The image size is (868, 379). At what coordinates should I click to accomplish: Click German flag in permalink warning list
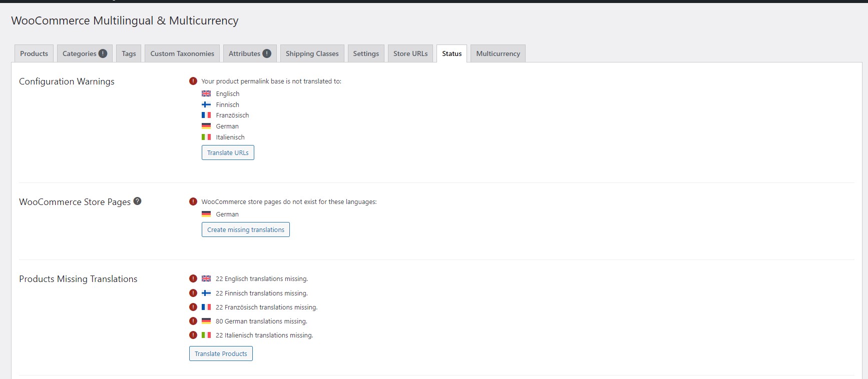point(206,126)
